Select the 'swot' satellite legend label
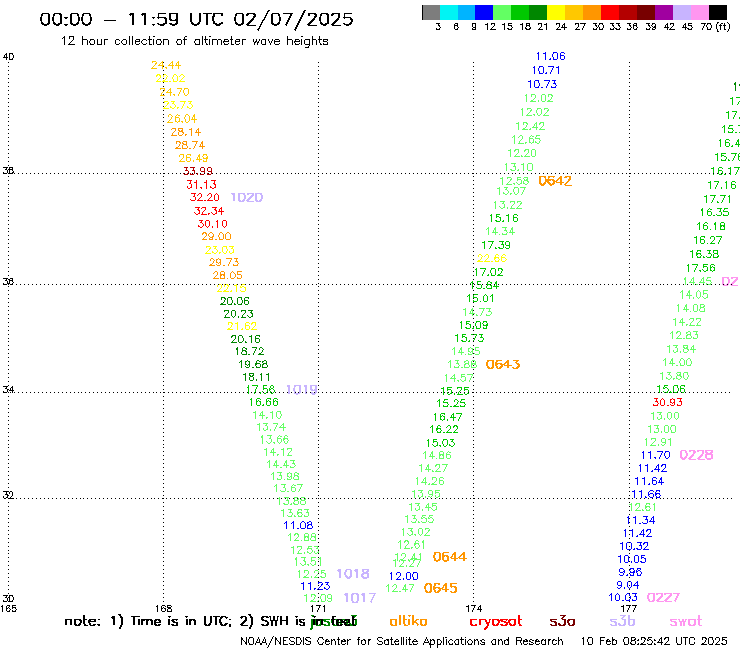Image resolution: width=740 pixels, height=650 pixels. tap(686, 622)
